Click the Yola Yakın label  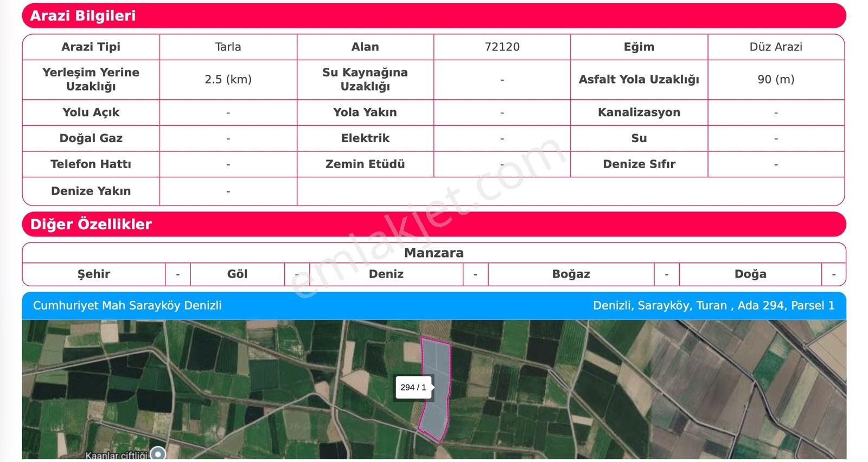365,113
